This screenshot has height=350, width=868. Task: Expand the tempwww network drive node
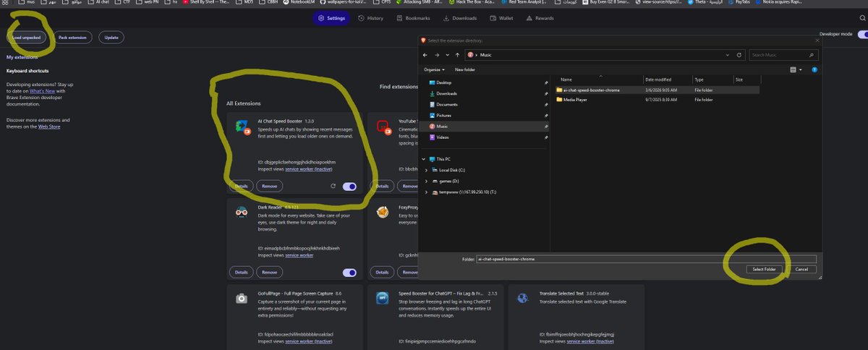tap(427, 192)
